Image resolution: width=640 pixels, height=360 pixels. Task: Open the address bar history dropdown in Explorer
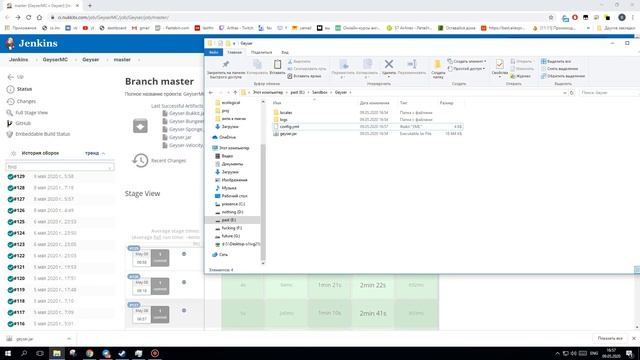(564, 93)
